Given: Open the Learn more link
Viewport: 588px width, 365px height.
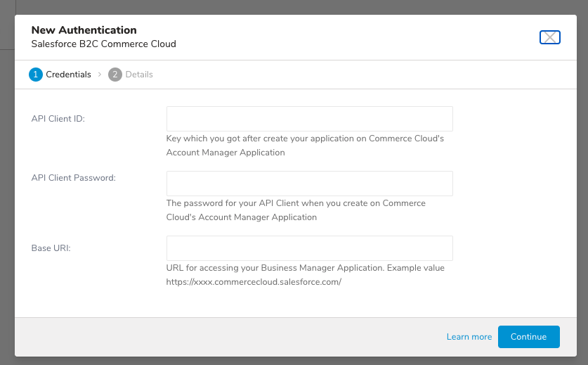Looking at the screenshot, I should pyautogui.click(x=469, y=337).
